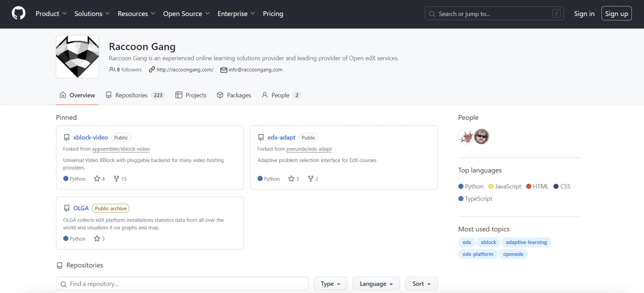Click the OLGA repository icon

point(67,208)
